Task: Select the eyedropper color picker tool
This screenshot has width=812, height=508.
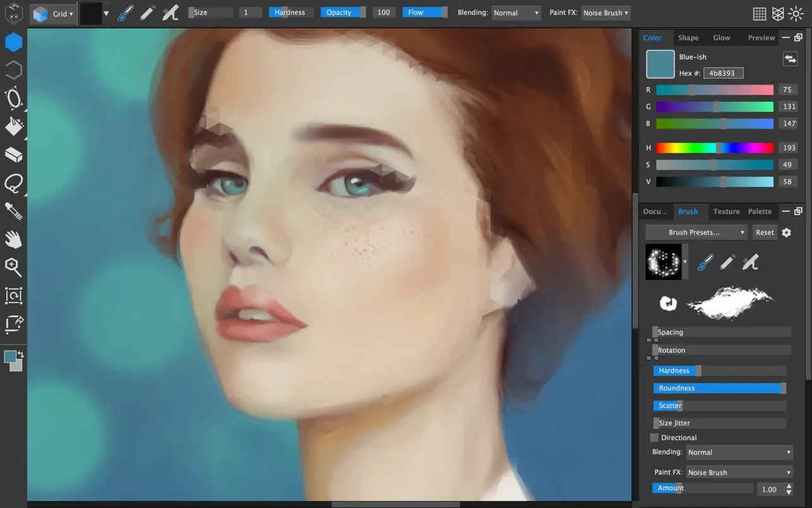Action: (13, 211)
